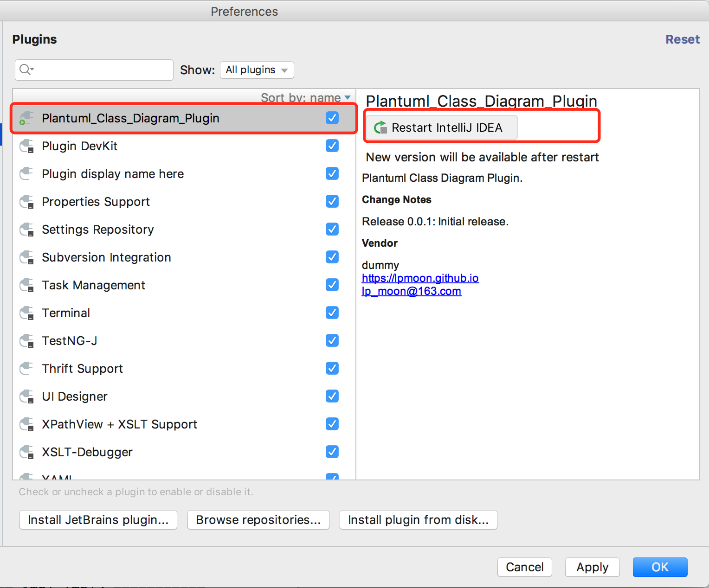The height and width of the screenshot is (588, 709).
Task: Select the TestNG-J row
Action: coord(184,341)
